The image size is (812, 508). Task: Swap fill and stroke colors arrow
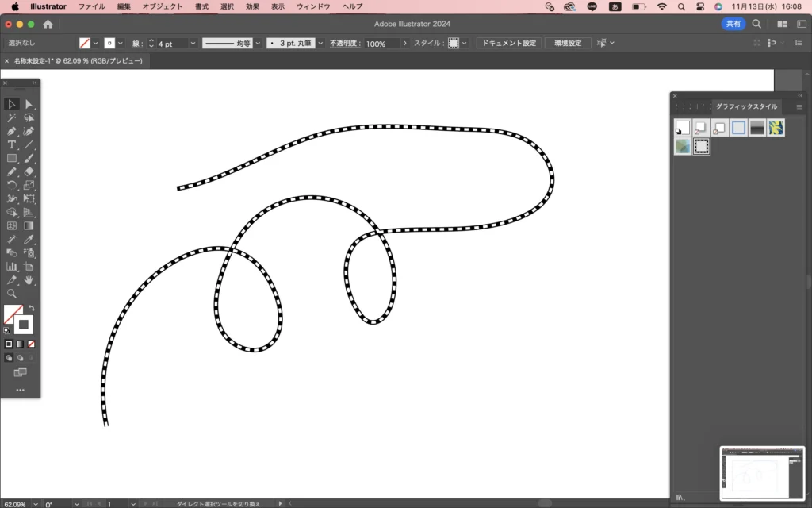pyautogui.click(x=32, y=308)
